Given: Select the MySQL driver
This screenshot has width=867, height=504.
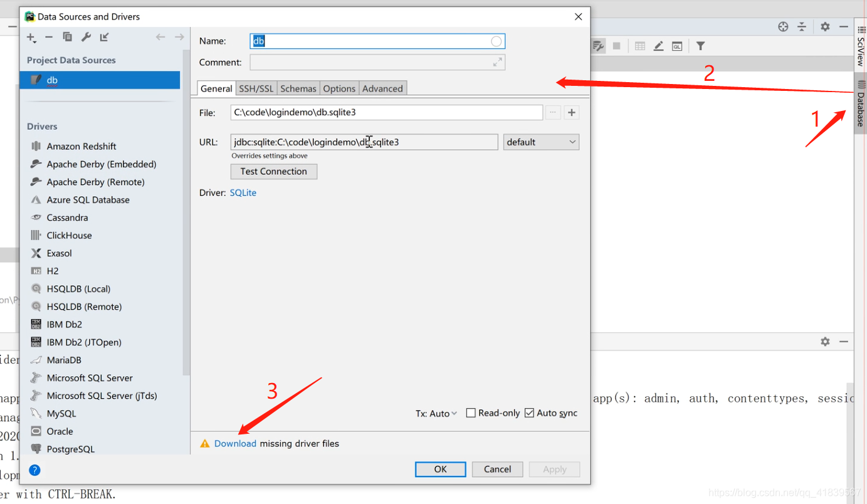Looking at the screenshot, I should click(x=61, y=414).
